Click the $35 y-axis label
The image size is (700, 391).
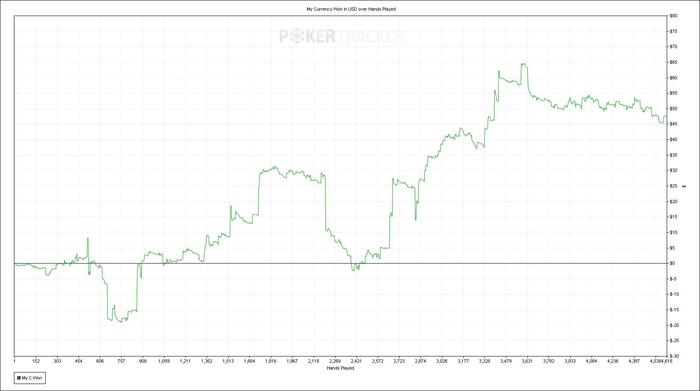coord(673,155)
